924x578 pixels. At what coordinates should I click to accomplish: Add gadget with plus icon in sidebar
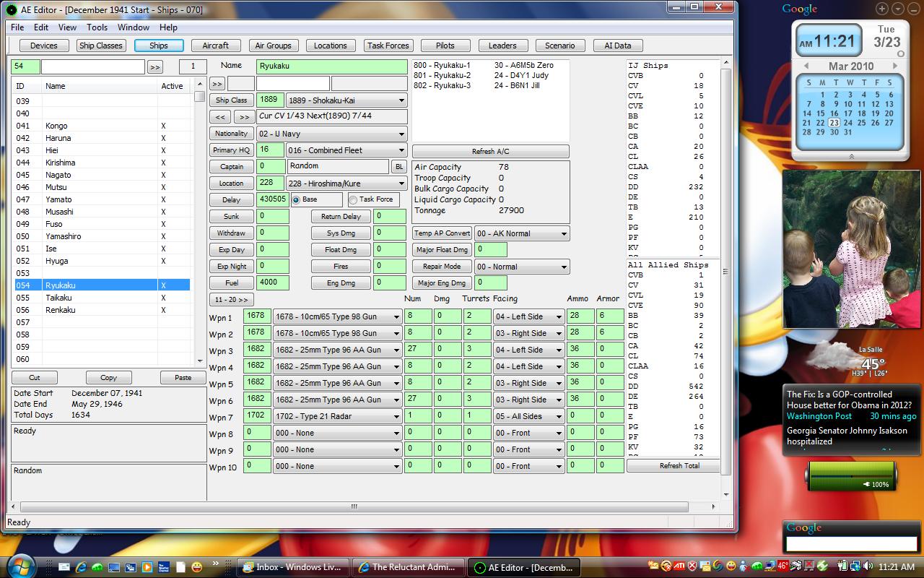[x=882, y=9]
